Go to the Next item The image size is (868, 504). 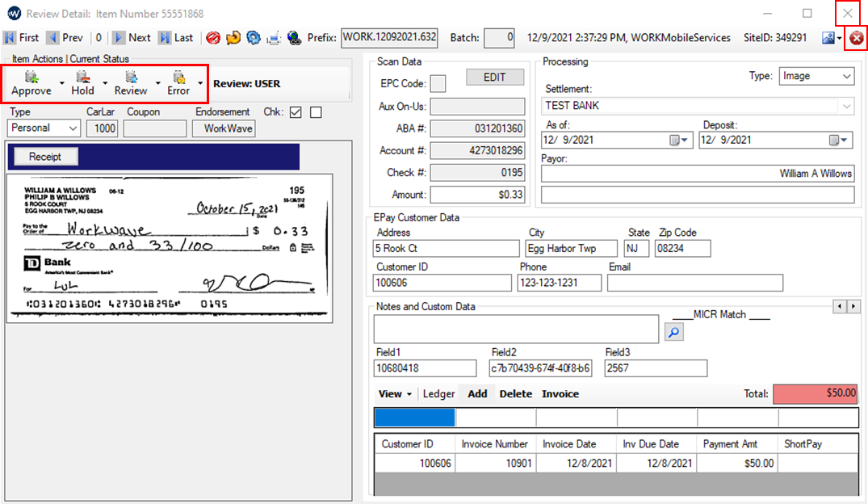(x=132, y=38)
